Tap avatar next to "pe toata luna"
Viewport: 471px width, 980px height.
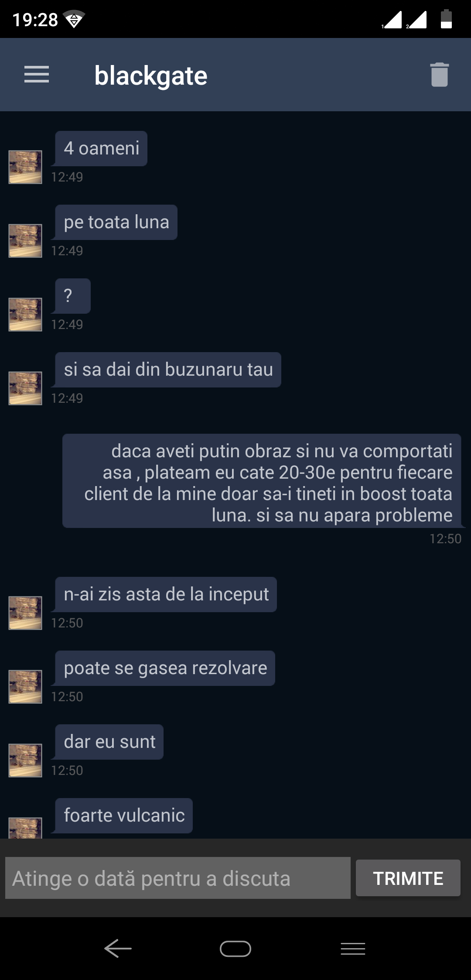[x=25, y=241]
